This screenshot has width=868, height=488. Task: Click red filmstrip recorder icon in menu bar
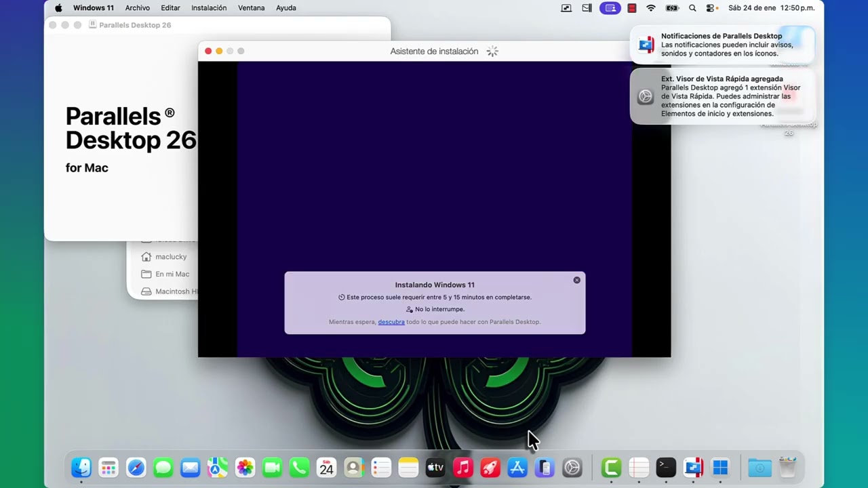pyautogui.click(x=631, y=8)
